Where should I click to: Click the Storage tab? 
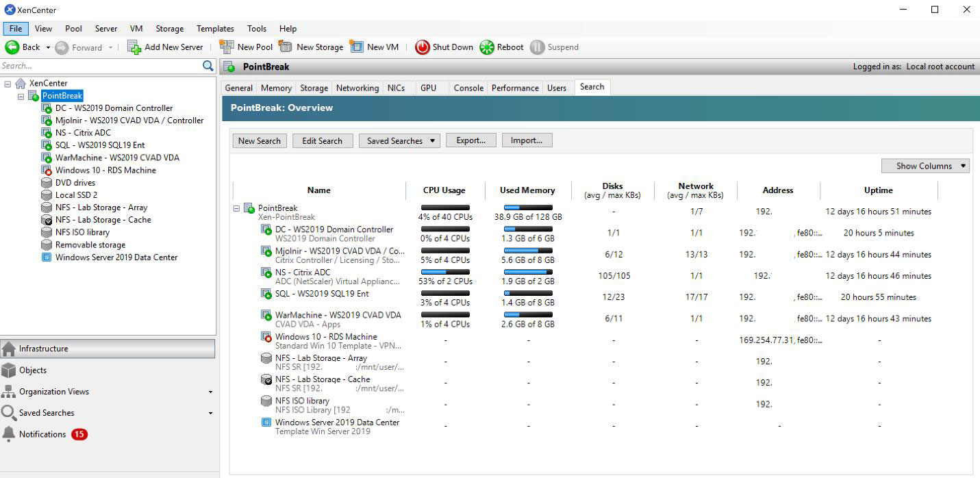coord(314,88)
